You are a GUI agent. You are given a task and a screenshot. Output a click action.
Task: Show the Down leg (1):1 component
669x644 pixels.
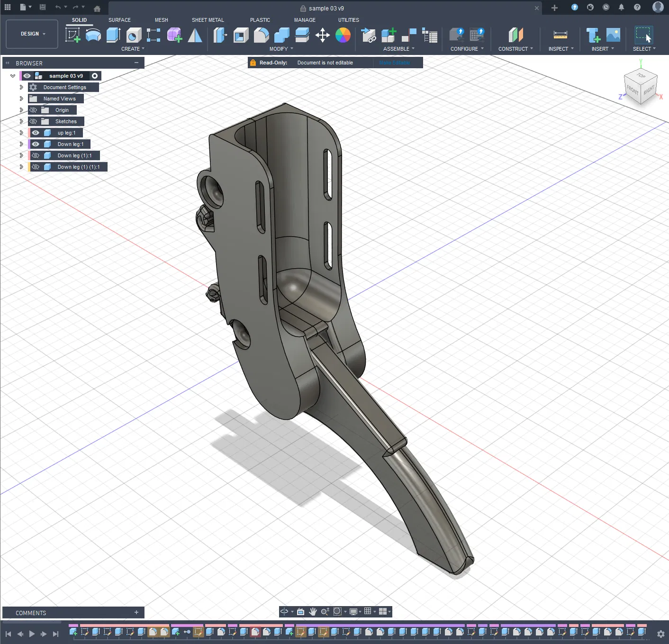point(36,155)
